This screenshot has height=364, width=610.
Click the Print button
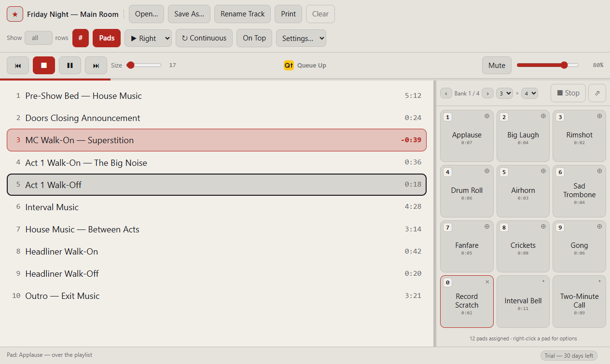[x=289, y=14]
